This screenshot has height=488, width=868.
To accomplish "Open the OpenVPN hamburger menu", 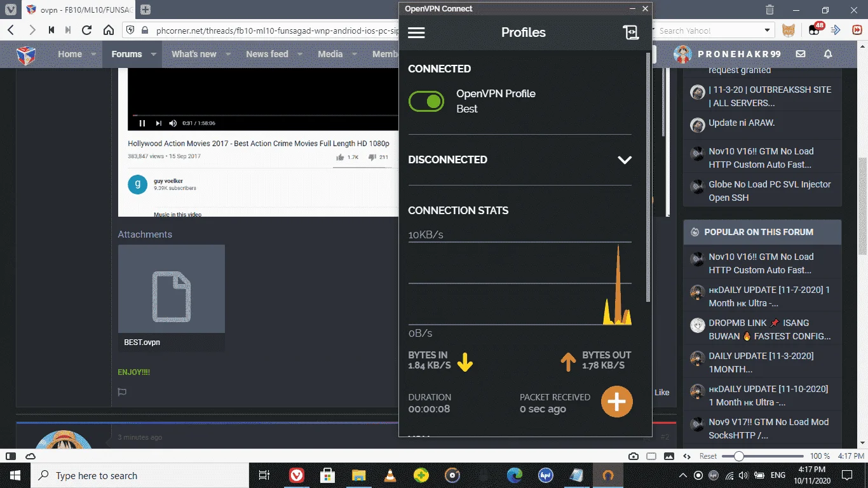I will coord(416,33).
